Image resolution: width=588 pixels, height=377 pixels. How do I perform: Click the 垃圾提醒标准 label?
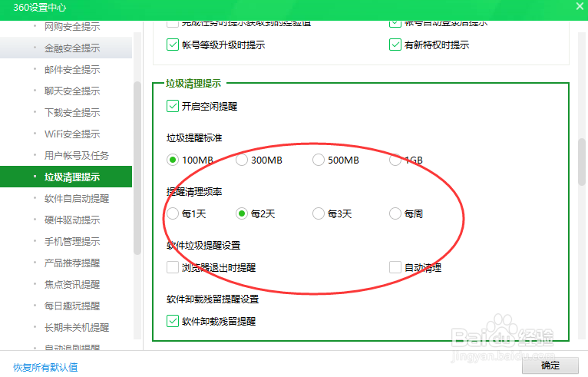194,138
